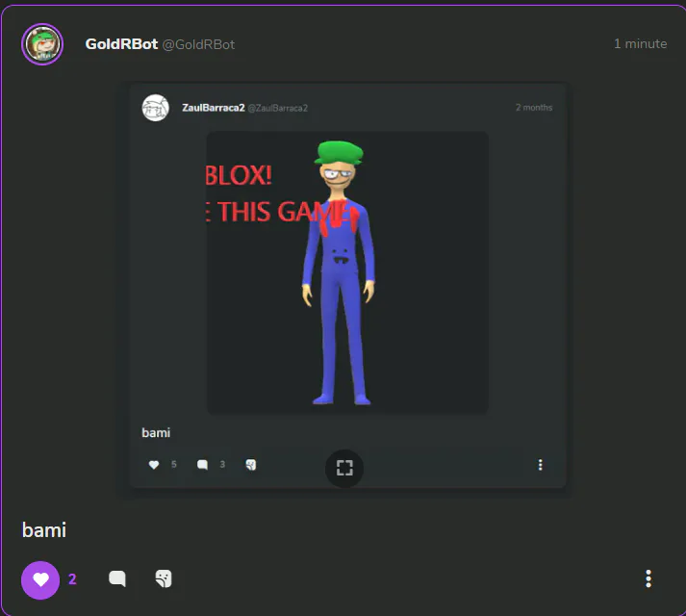Screen dimensions: 686x616
Task: Toggle the purple like heart button
Action: [x=40, y=580]
